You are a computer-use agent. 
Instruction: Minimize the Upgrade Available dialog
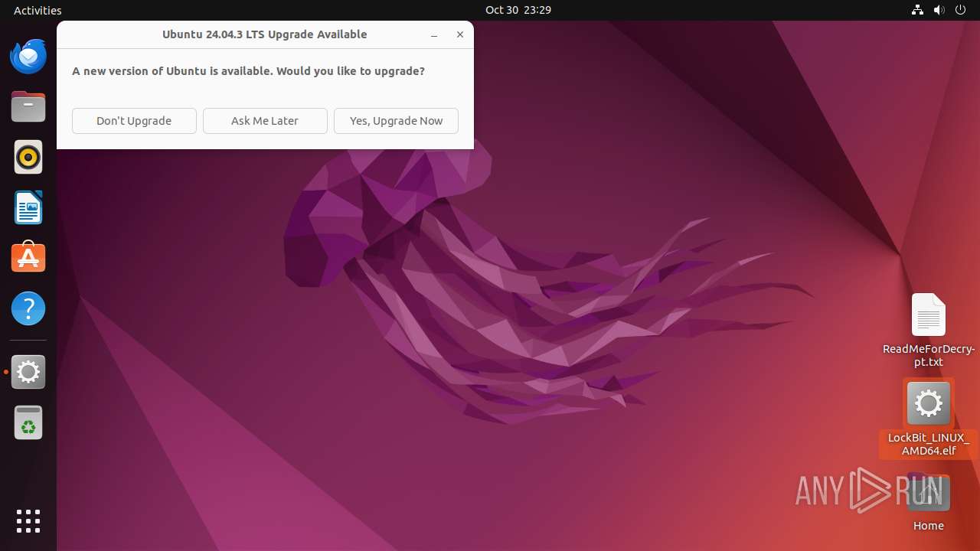tap(434, 35)
